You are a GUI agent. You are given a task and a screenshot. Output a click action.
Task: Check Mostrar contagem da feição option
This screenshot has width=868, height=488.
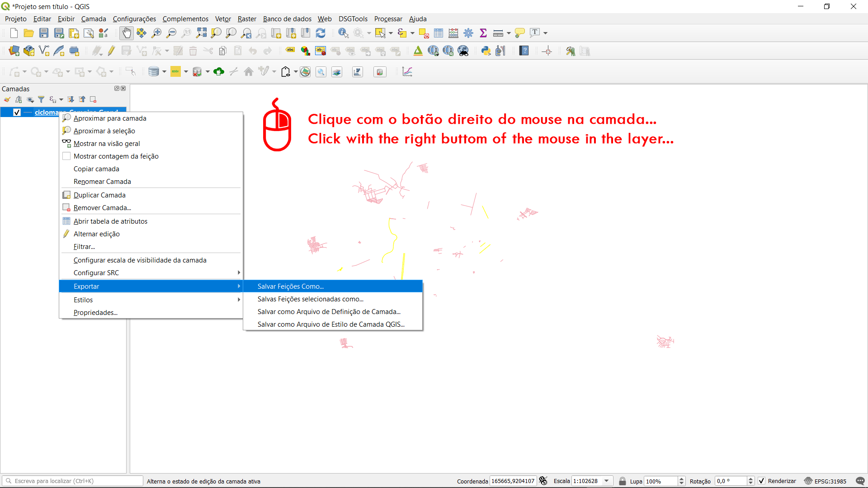tap(66, 156)
